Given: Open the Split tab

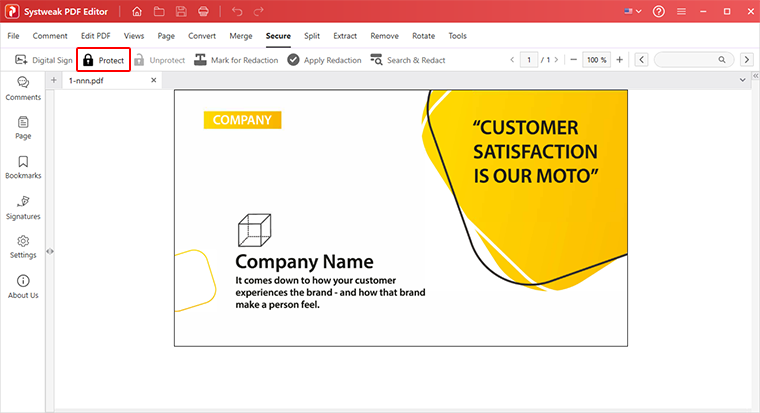Looking at the screenshot, I should tap(312, 36).
